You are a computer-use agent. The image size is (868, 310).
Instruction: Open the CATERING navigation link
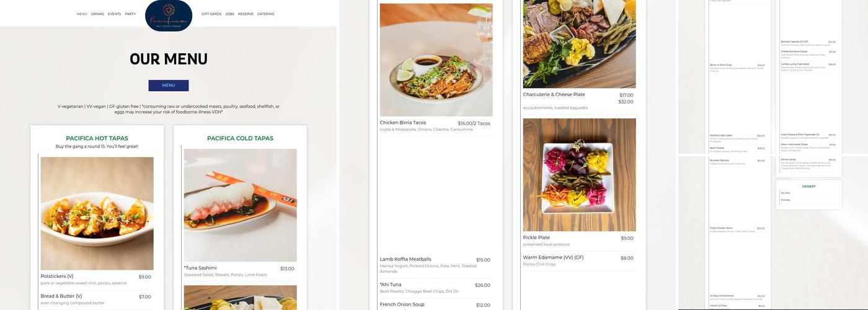pyautogui.click(x=266, y=14)
